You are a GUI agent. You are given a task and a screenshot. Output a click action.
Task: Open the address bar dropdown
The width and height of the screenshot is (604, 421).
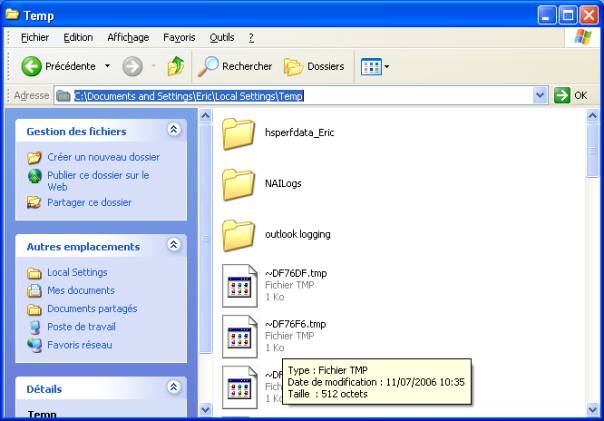(540, 95)
